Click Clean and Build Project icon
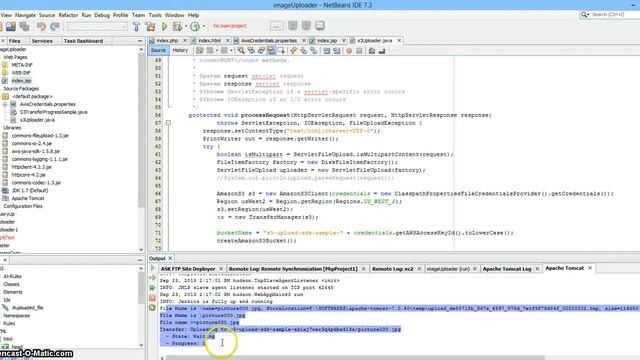The height and width of the screenshot is (360, 640). [150, 27]
